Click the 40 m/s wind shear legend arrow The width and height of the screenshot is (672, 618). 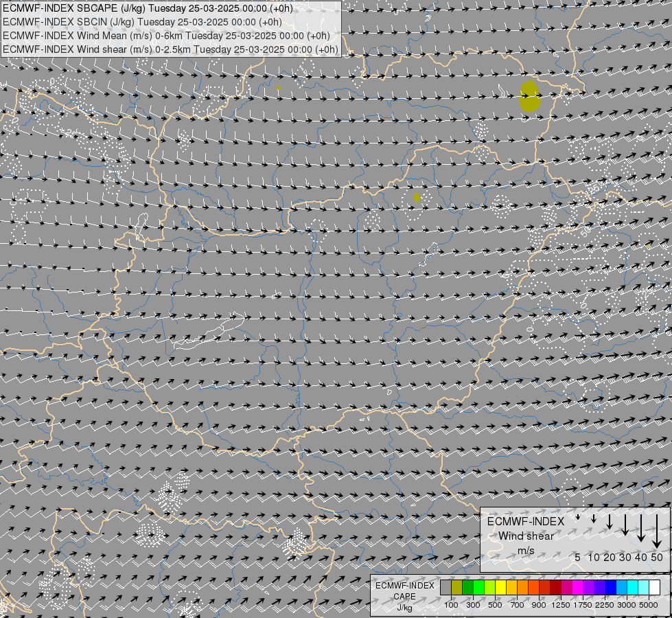click(x=640, y=528)
